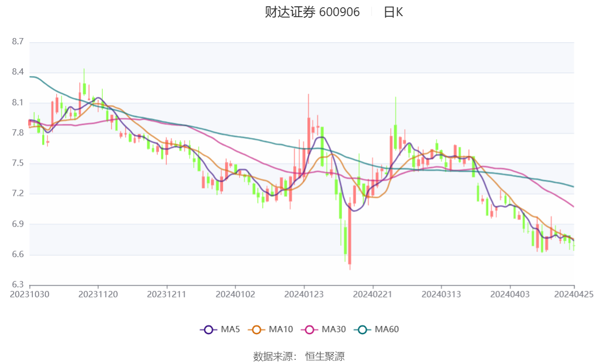The width and height of the screenshot is (598, 364).
Task: Click the 财达证券 600906 chart title
Action: tap(313, 12)
